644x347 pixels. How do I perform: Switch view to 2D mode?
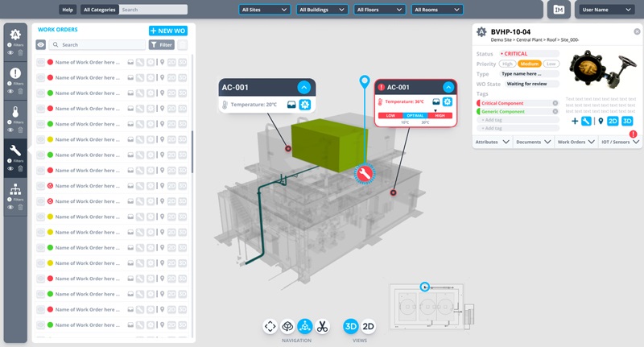(368, 326)
